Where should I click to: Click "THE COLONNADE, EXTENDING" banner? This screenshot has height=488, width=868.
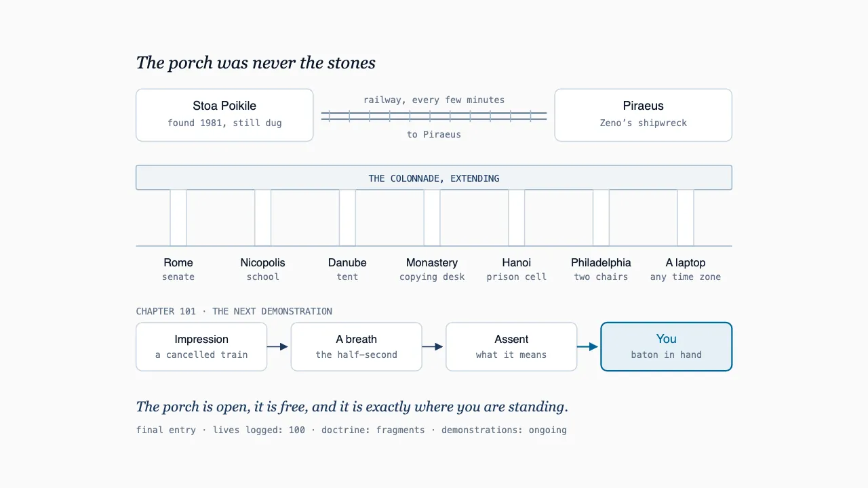click(x=434, y=178)
